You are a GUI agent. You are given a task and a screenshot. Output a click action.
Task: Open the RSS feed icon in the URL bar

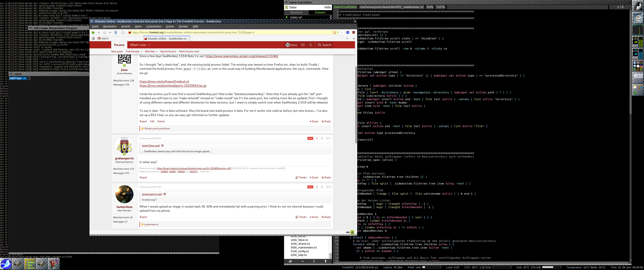(x=334, y=32)
